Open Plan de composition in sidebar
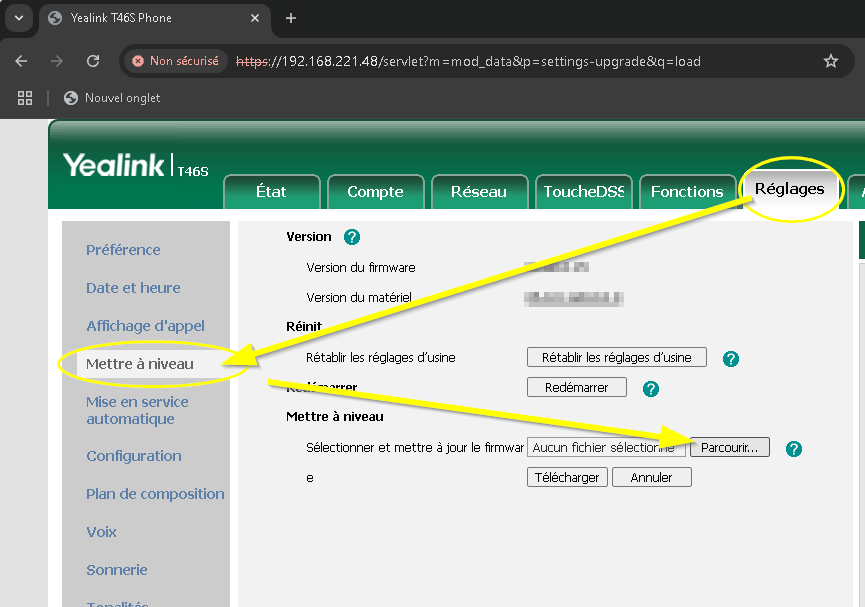The width and height of the screenshot is (865, 607). point(155,494)
